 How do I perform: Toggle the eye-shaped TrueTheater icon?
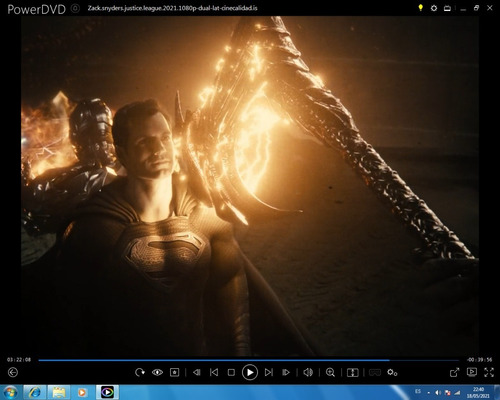[x=157, y=372]
